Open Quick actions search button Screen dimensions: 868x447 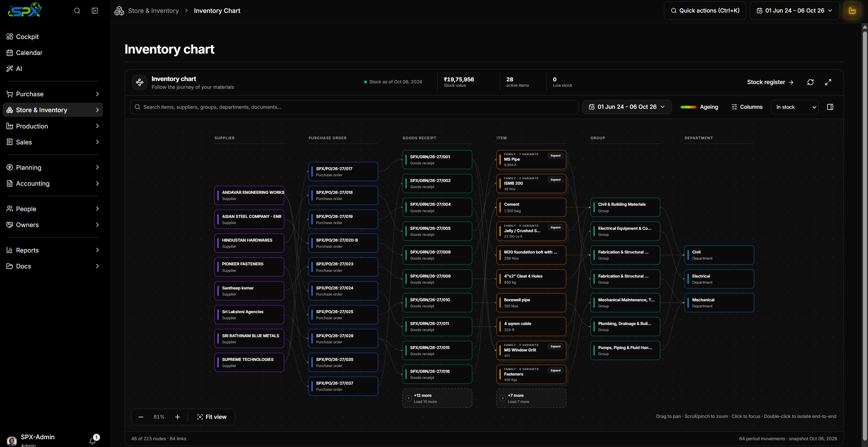point(705,11)
